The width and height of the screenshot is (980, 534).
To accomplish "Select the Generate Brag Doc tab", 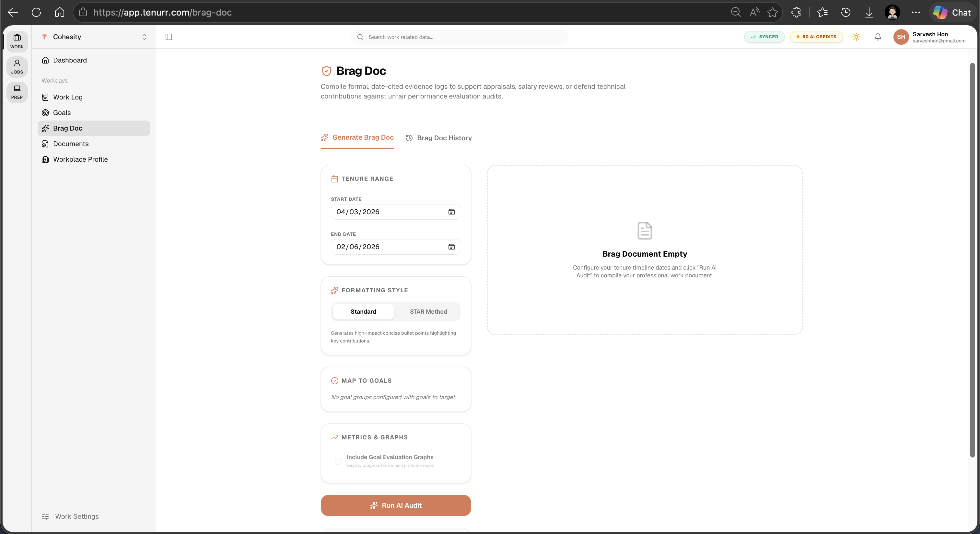I will (357, 137).
